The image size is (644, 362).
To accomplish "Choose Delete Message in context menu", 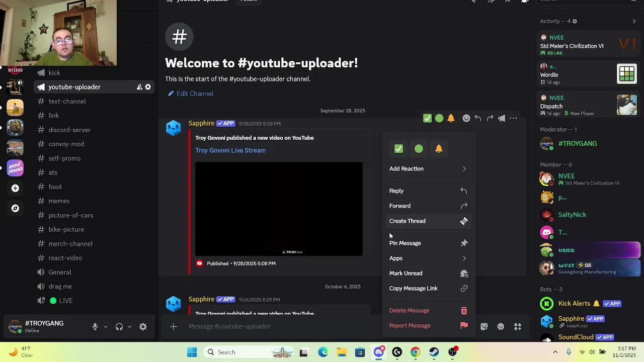I will pyautogui.click(x=428, y=311).
